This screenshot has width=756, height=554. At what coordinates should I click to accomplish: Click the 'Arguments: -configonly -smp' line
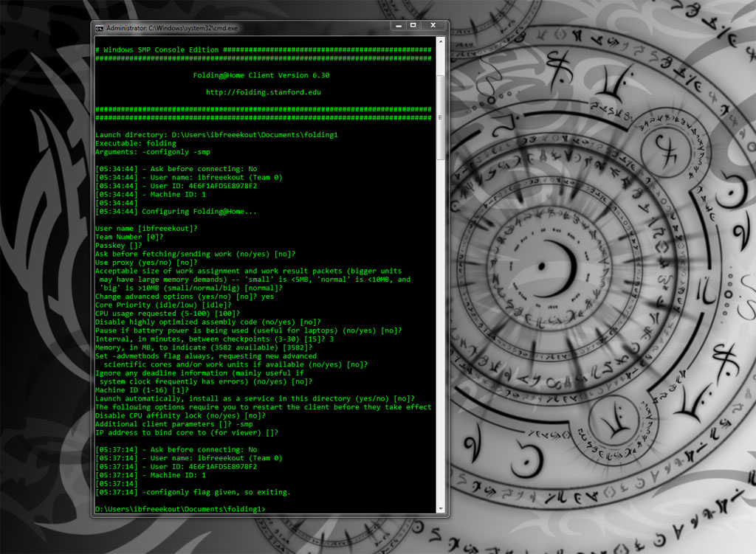(153, 152)
